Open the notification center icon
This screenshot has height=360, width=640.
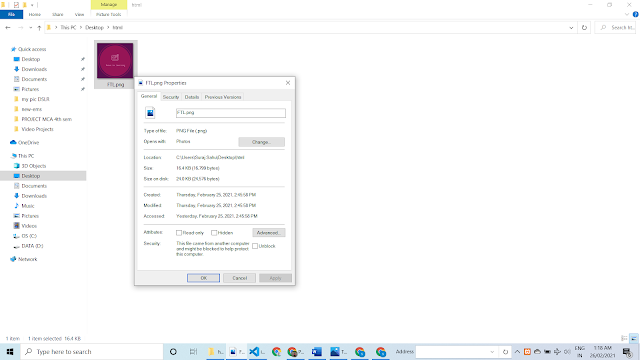627,352
